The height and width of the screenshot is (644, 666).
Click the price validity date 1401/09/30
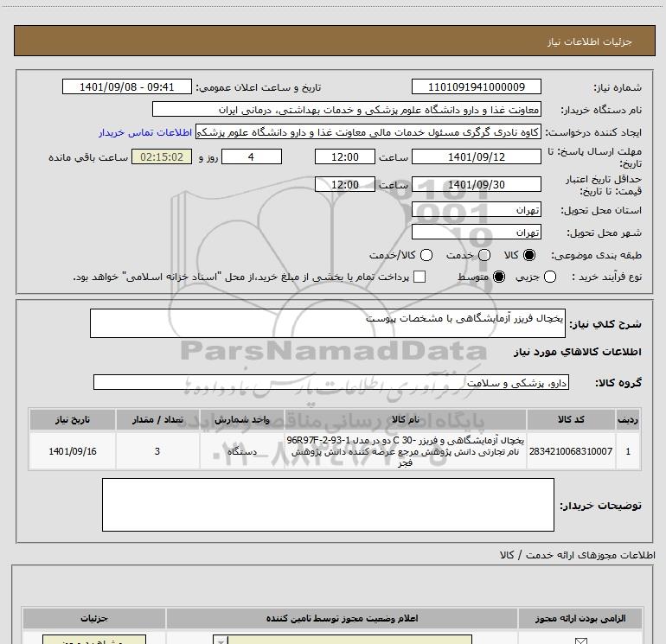click(x=476, y=184)
